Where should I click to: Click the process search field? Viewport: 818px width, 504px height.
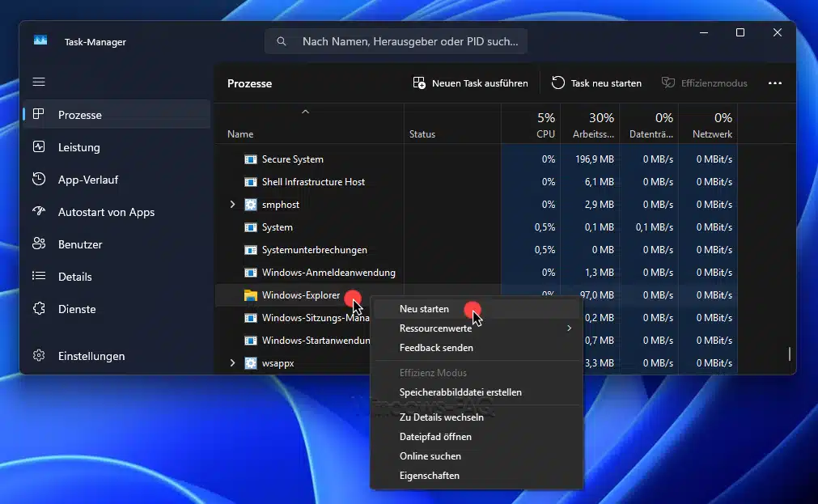click(x=396, y=40)
